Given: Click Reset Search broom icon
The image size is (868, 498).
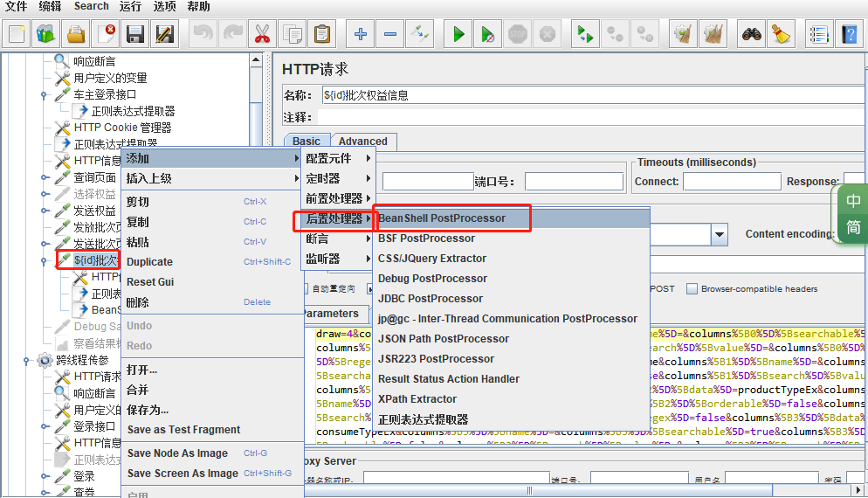Looking at the screenshot, I should pos(781,34).
